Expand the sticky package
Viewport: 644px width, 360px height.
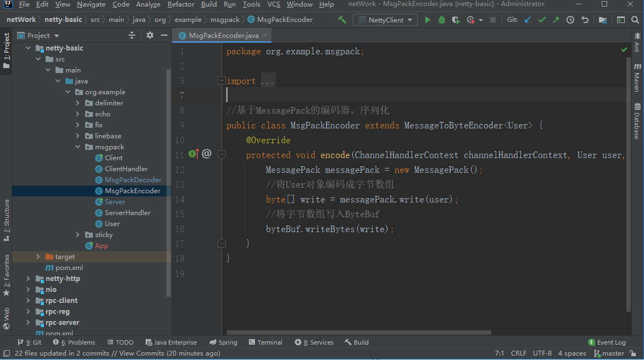coord(77,234)
